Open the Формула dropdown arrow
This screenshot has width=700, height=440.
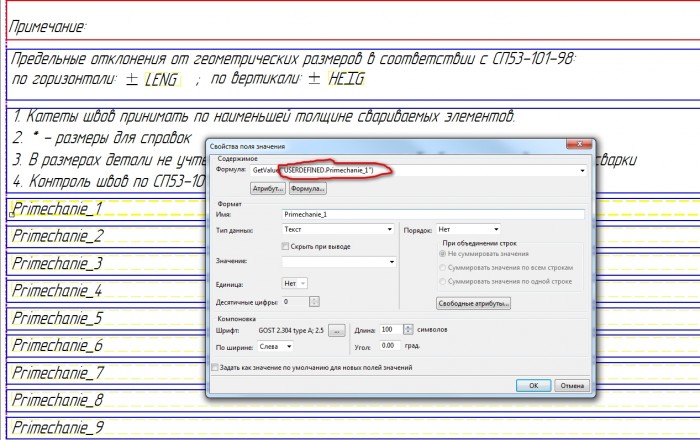(582, 170)
